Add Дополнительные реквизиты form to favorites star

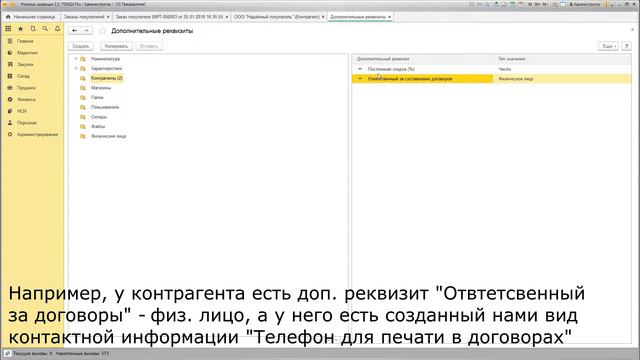point(102,31)
